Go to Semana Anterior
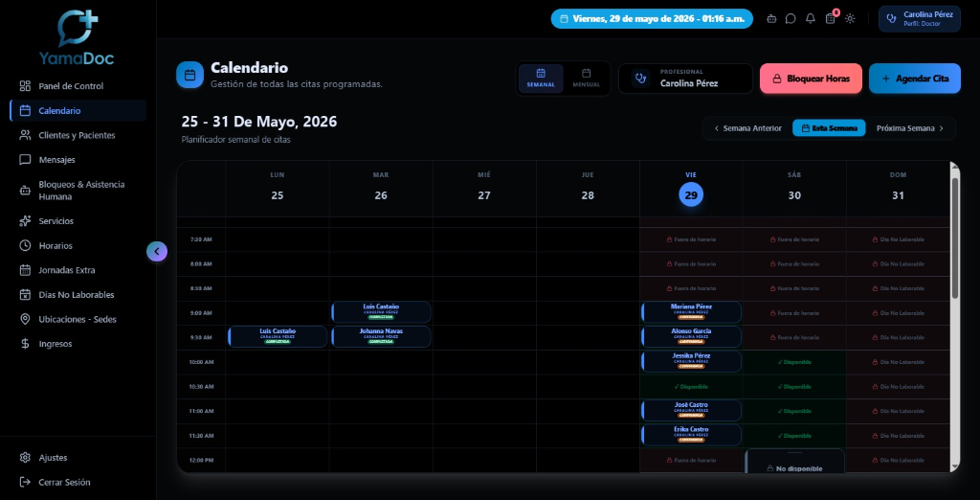This screenshot has height=500, width=980. pos(748,128)
